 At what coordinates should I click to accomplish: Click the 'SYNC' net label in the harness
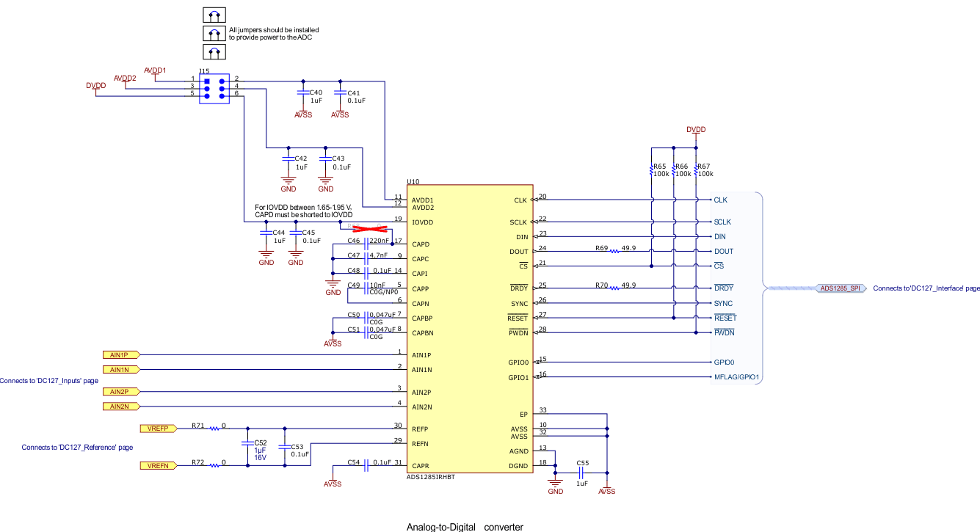tap(723, 304)
